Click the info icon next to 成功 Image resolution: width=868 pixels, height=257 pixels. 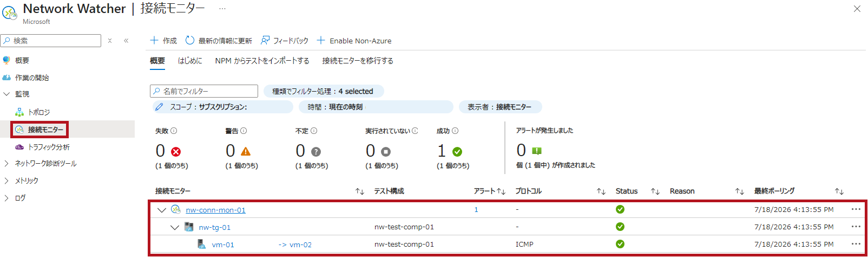(455, 131)
